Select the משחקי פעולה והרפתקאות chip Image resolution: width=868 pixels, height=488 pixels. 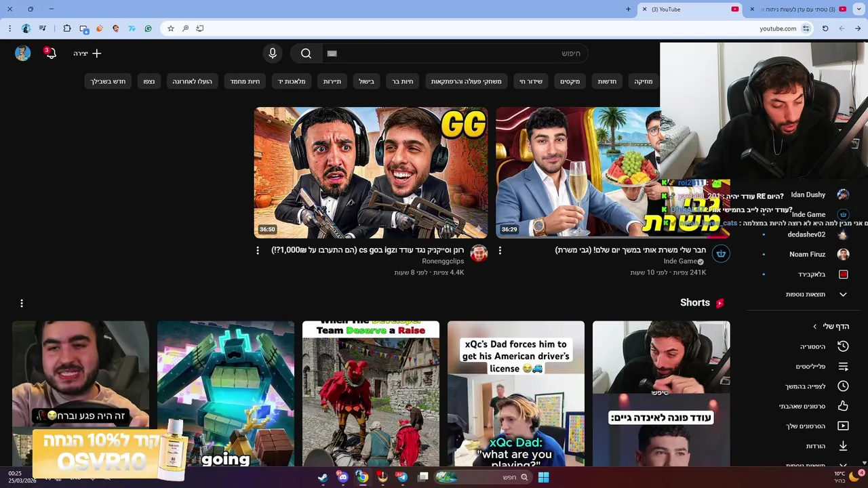coord(467,81)
